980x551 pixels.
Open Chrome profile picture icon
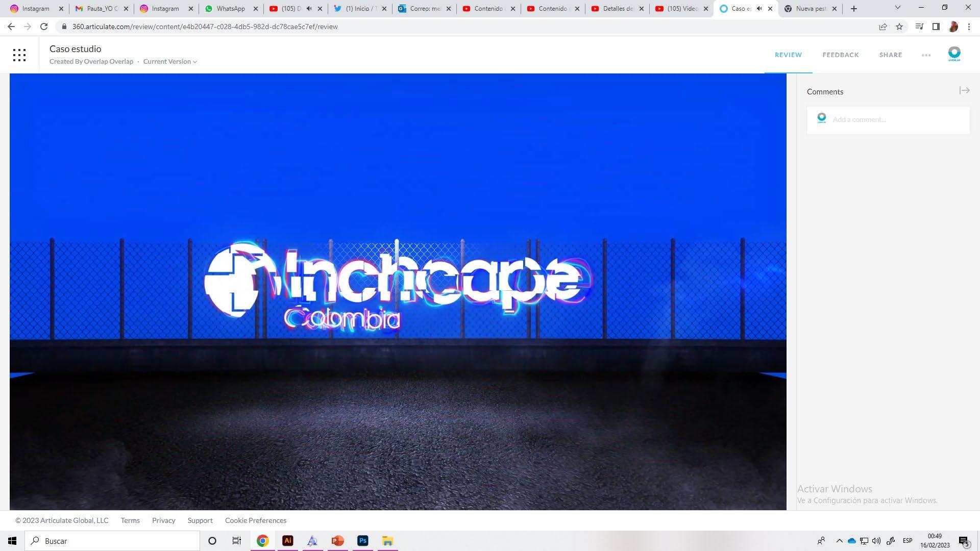[953, 27]
